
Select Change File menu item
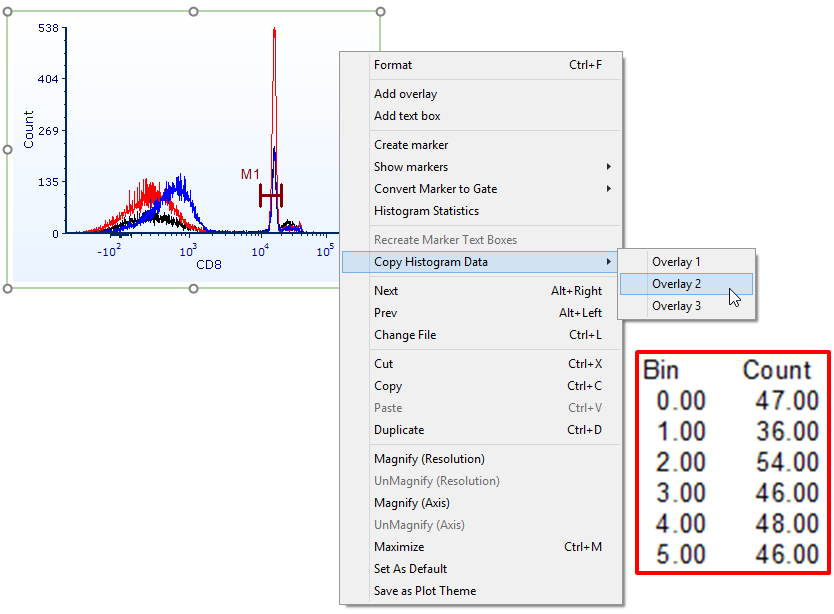[405, 335]
